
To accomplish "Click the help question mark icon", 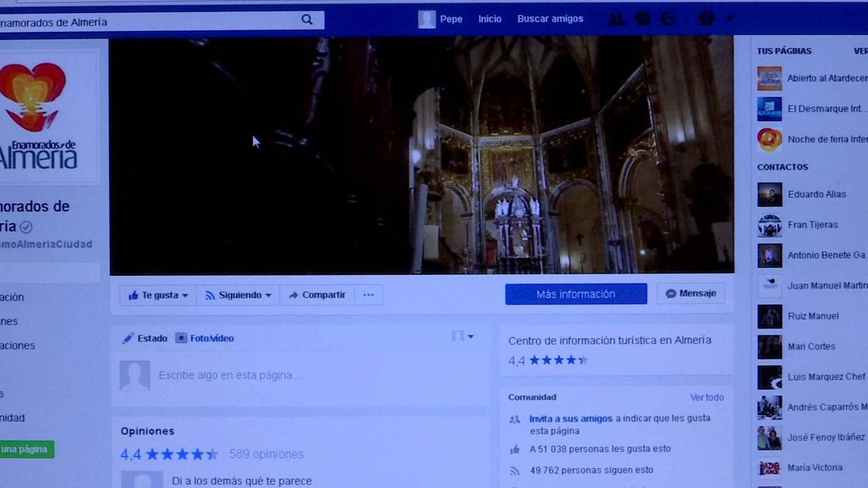I will (x=707, y=19).
